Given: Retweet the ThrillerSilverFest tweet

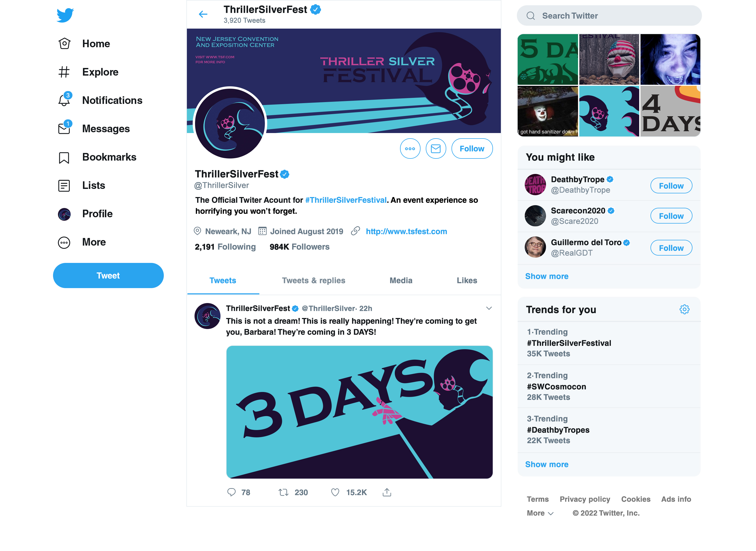Looking at the screenshot, I should pos(283,492).
